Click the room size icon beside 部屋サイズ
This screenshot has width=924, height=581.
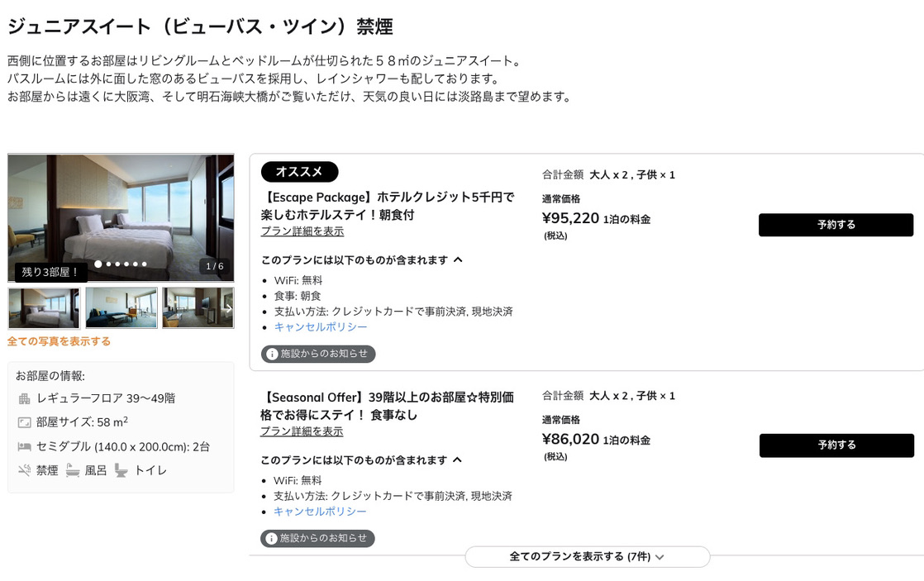point(24,422)
